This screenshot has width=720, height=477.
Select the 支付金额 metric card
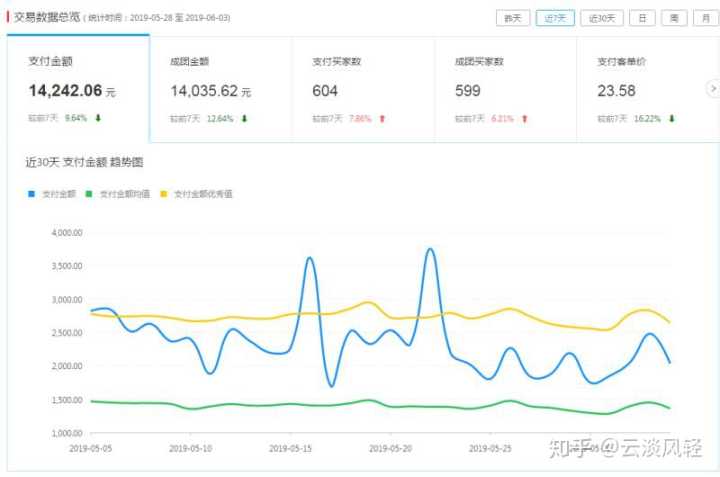point(78,89)
